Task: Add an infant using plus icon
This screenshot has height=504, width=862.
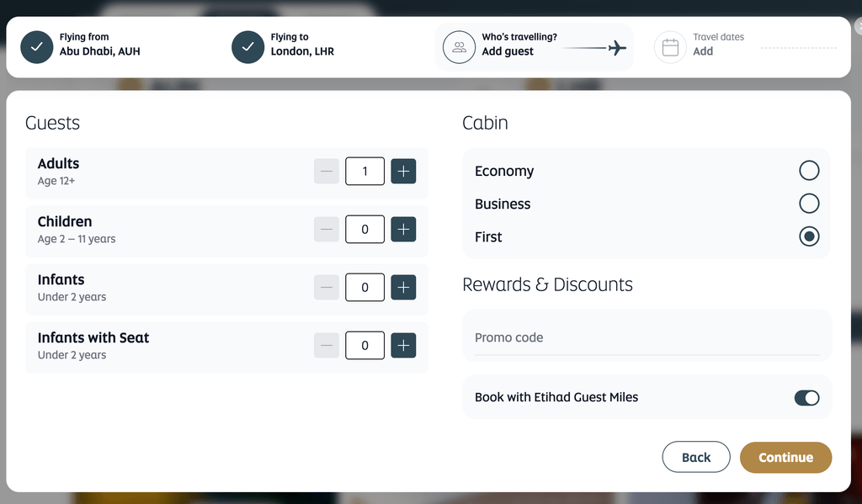Action: 403,288
